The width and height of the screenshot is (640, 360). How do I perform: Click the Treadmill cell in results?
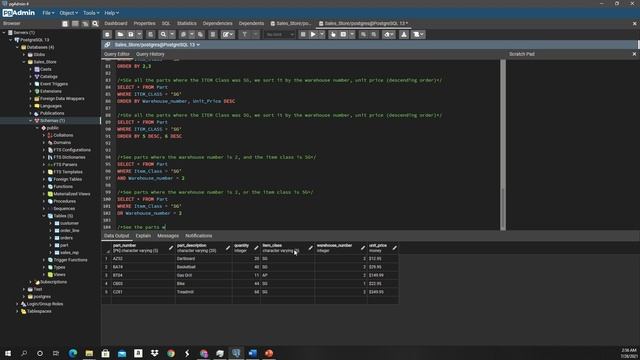(x=204, y=292)
